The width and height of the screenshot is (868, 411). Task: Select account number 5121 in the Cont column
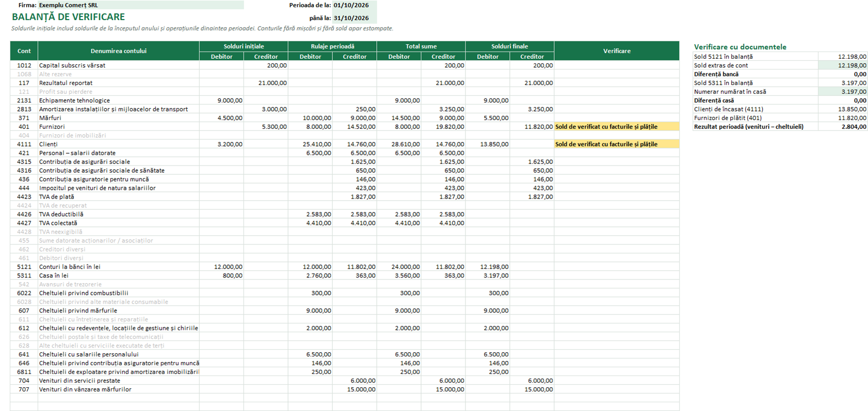click(24, 267)
